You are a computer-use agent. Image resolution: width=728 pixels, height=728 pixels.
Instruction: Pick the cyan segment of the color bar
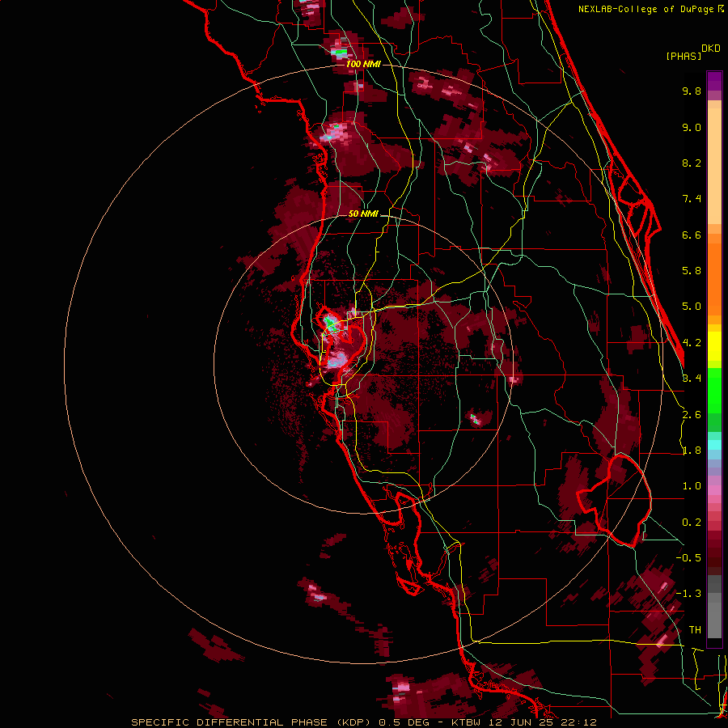tap(714, 445)
